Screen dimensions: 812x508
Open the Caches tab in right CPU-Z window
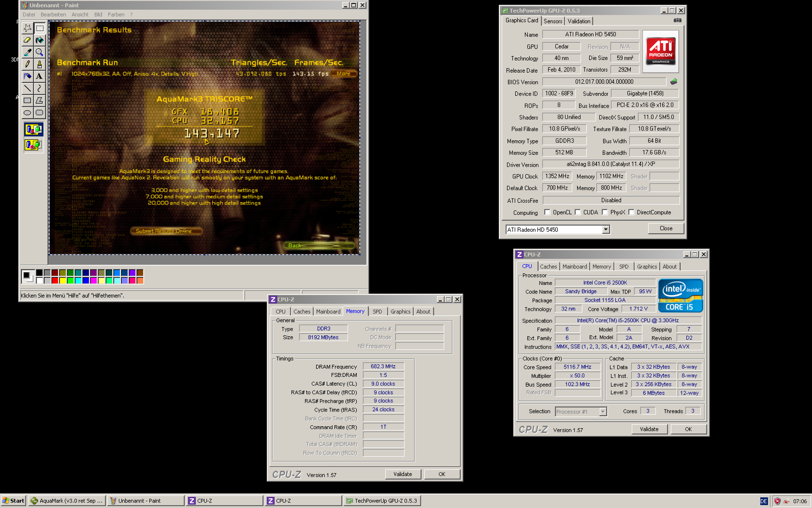548,267
